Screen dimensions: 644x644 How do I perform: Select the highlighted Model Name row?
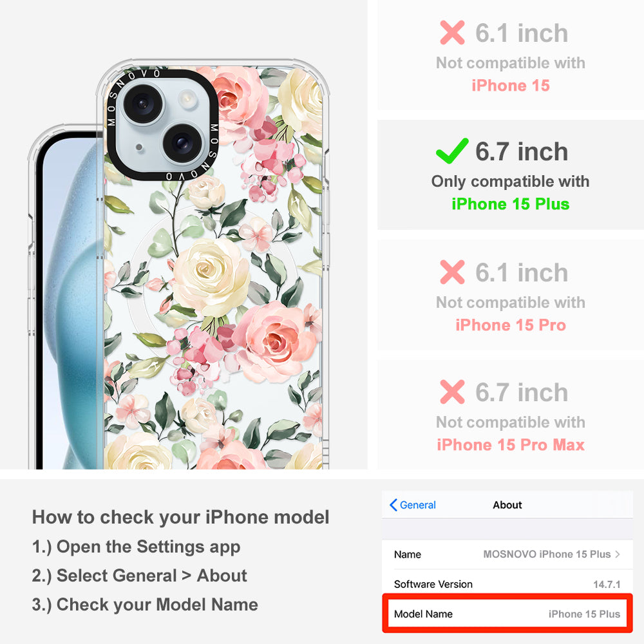(x=507, y=614)
